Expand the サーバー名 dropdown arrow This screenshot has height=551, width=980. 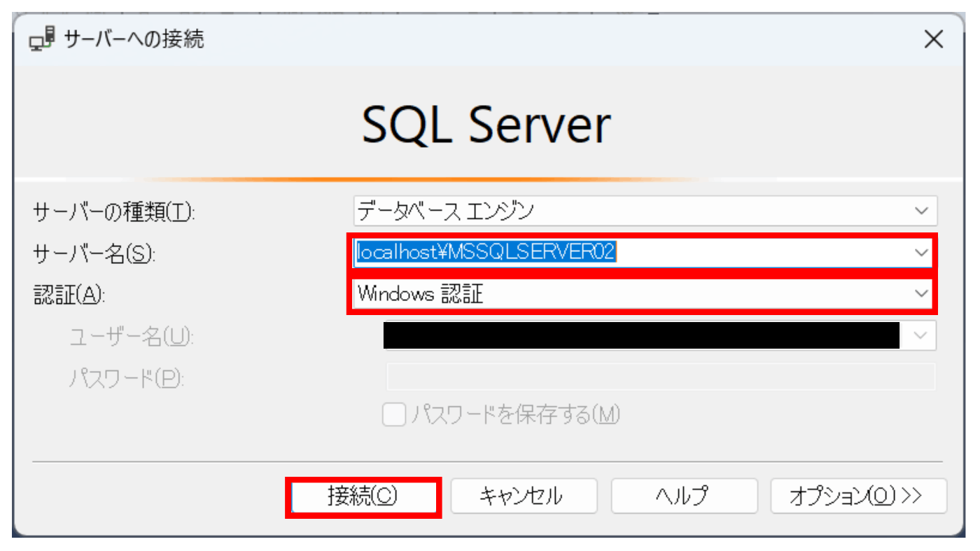pyautogui.click(x=921, y=253)
